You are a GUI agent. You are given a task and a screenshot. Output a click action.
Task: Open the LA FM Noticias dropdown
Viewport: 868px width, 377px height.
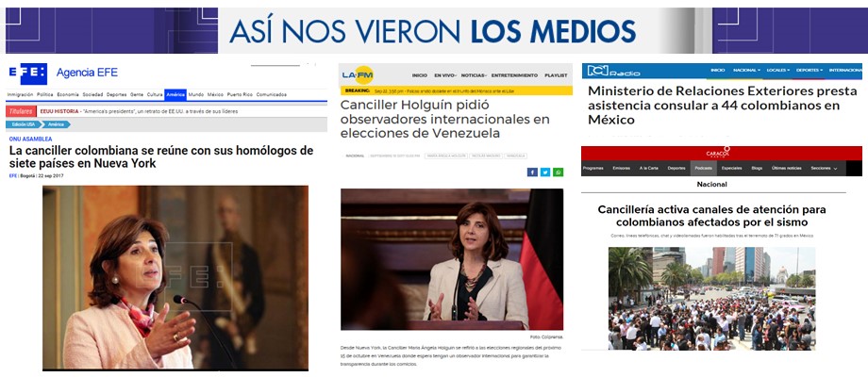(x=474, y=75)
